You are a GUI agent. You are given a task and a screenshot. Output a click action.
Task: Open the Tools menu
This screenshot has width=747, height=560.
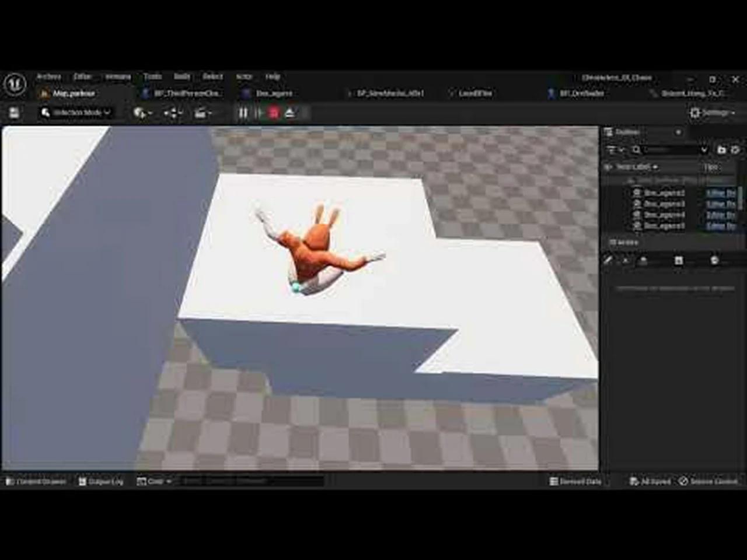[152, 76]
